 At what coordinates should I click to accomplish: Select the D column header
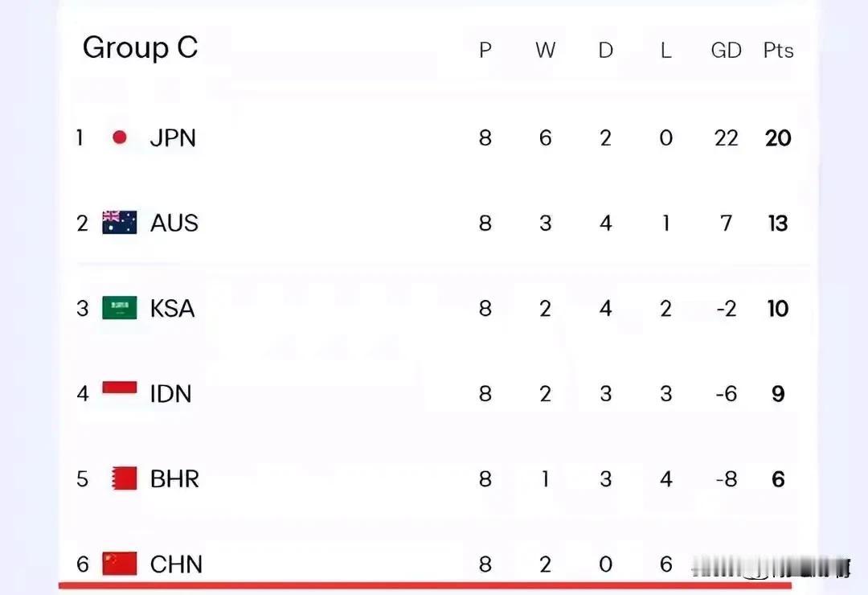pyautogui.click(x=606, y=51)
